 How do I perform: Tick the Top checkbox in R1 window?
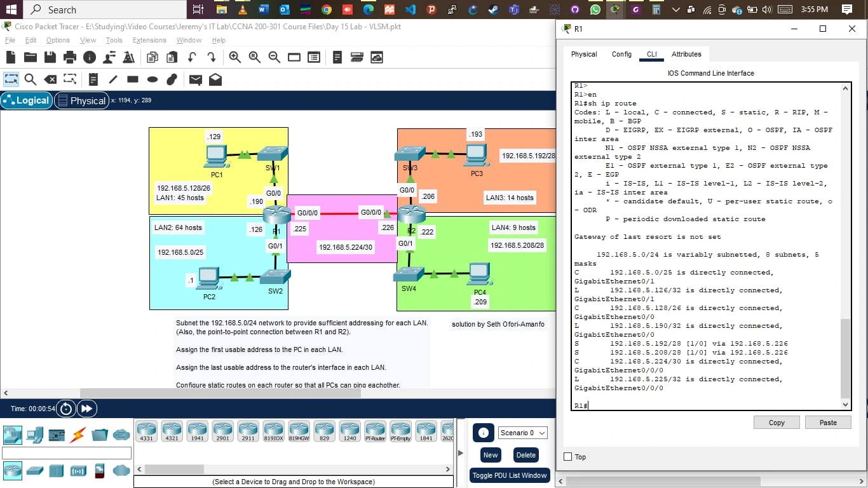(568, 457)
